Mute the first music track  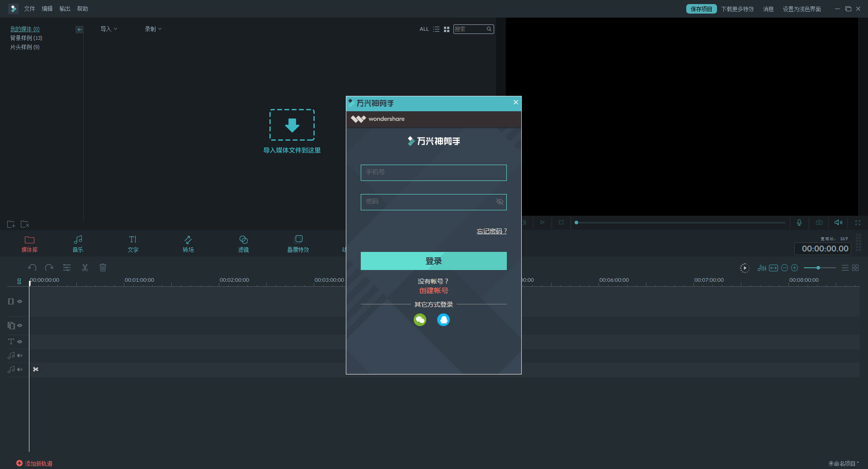20,355
